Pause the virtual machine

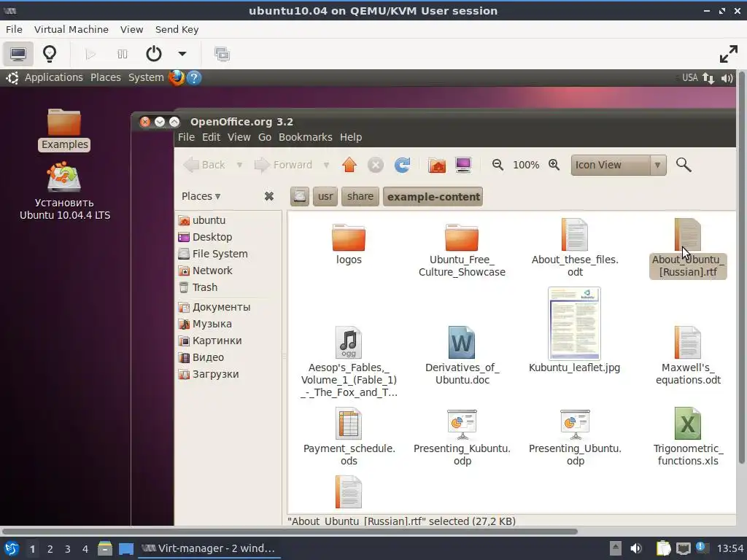(123, 54)
